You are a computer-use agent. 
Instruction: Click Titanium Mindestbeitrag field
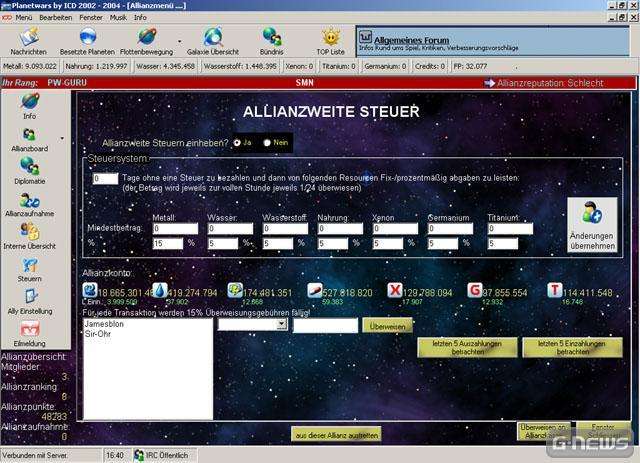[510, 229]
